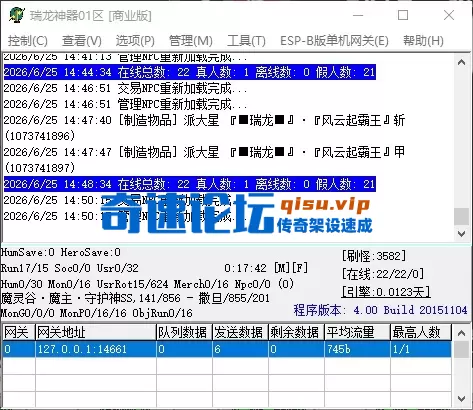Click the log panel scrollbar thumb

pyautogui.click(x=462, y=217)
